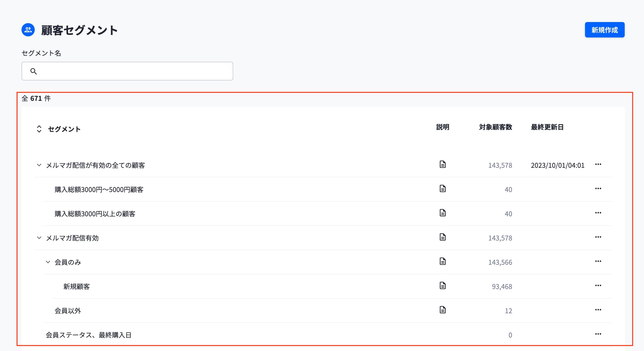View description document for 新規顧客
644x351 pixels.
click(x=442, y=286)
